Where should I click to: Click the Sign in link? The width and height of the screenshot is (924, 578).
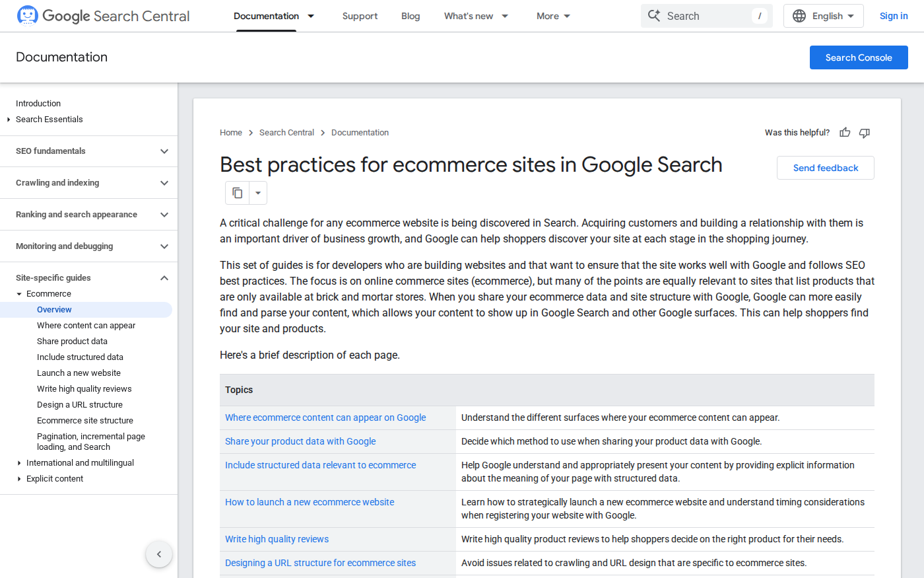894,16
